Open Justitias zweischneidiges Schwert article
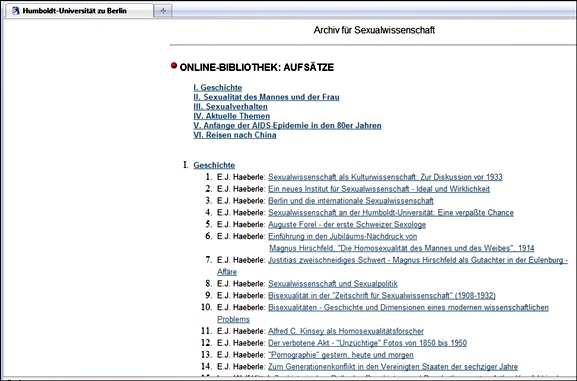Viewport: 577px width, 381px height. (x=418, y=260)
